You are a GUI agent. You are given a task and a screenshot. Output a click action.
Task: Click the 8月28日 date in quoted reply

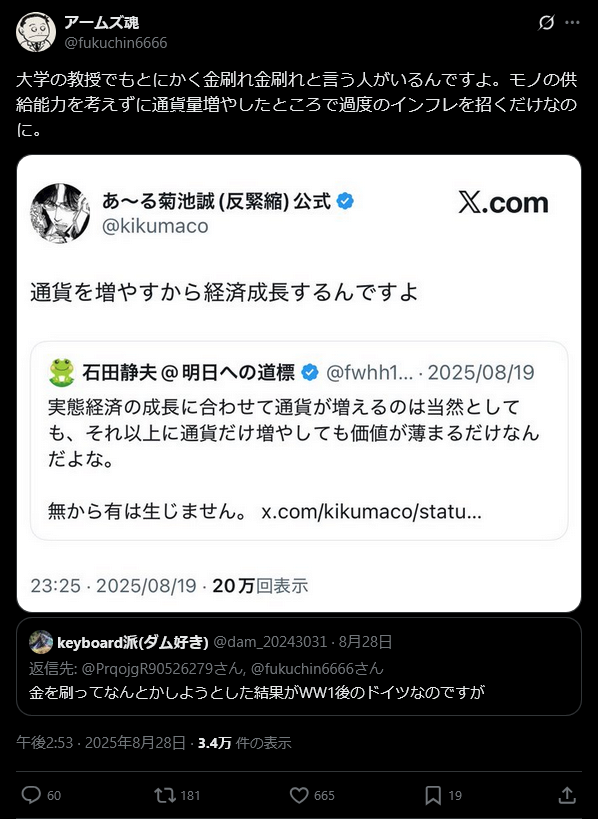[365, 642]
